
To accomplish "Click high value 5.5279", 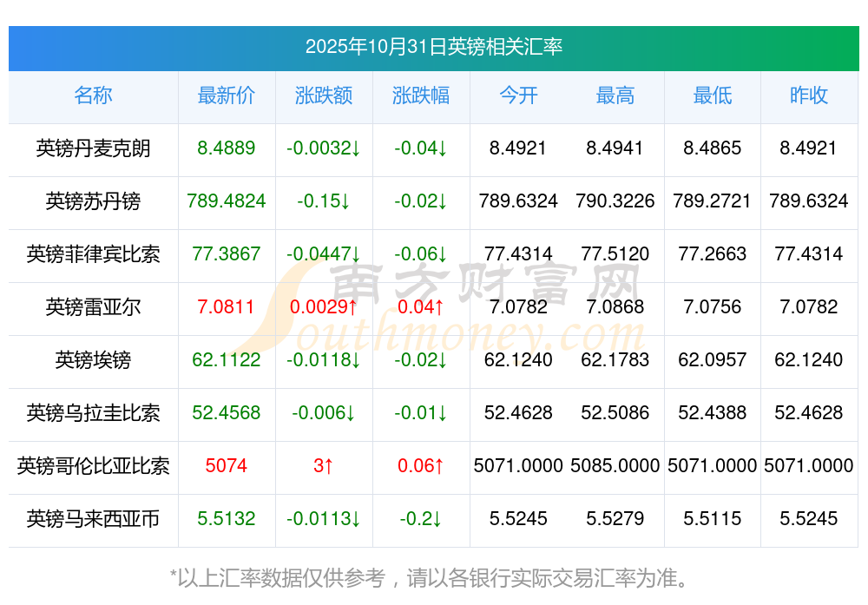I will coord(615,519).
